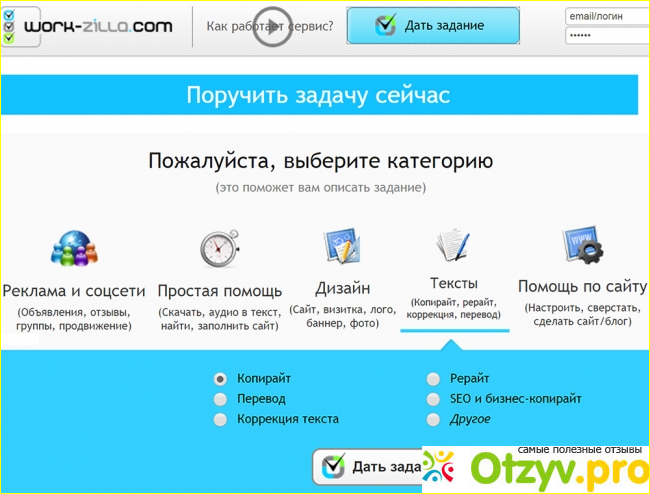Screen dimensions: 650x494
Task: Click the password input field
Action: tap(606, 35)
